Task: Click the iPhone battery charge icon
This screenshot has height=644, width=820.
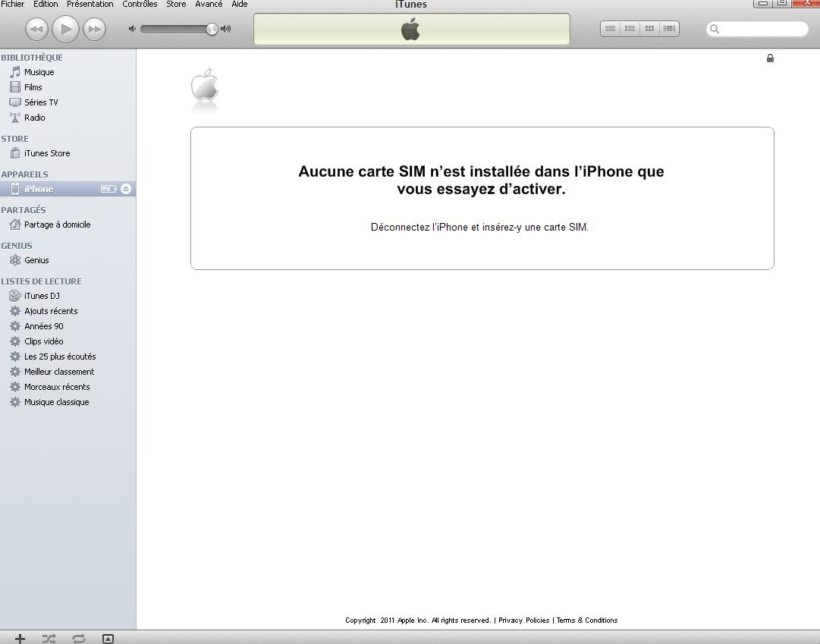Action: click(108, 189)
